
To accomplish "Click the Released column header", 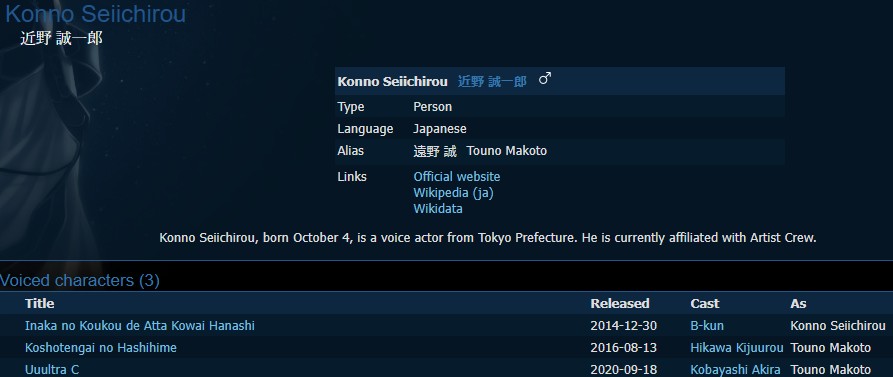I will (x=620, y=304).
